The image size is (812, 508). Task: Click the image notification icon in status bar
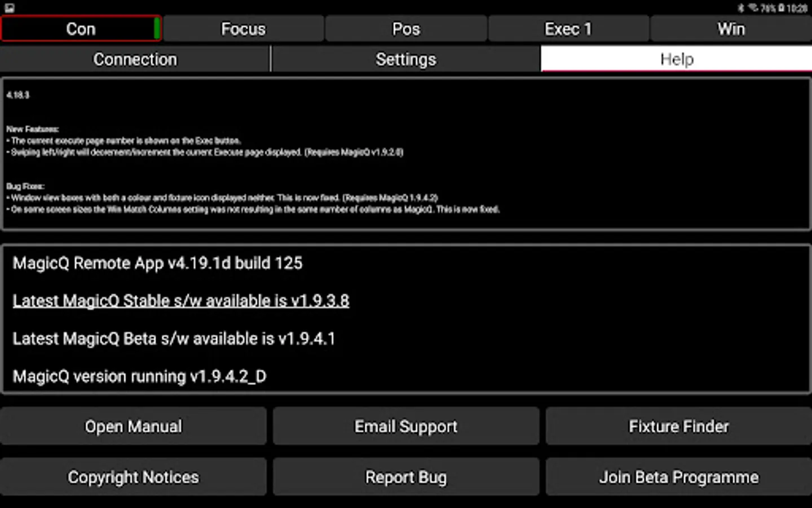tap(9, 8)
